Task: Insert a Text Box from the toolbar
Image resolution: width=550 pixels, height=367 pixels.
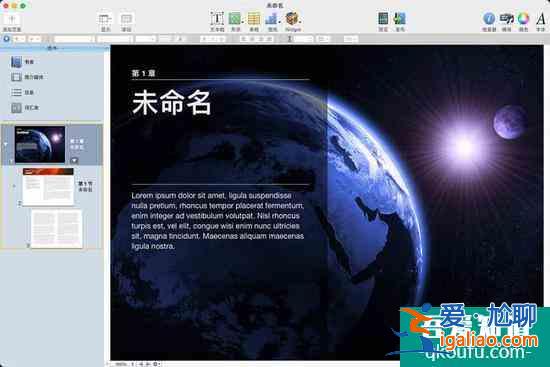Action: pyautogui.click(x=217, y=21)
